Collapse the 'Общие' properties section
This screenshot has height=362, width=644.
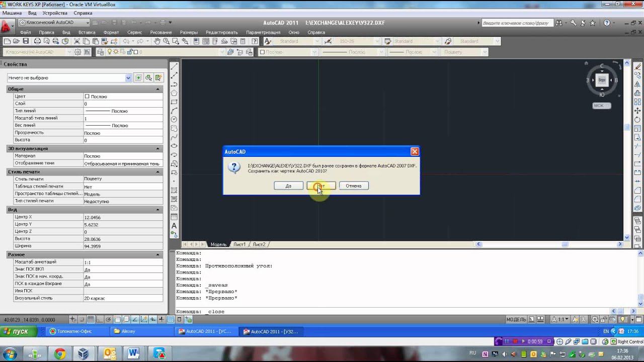coord(158,89)
